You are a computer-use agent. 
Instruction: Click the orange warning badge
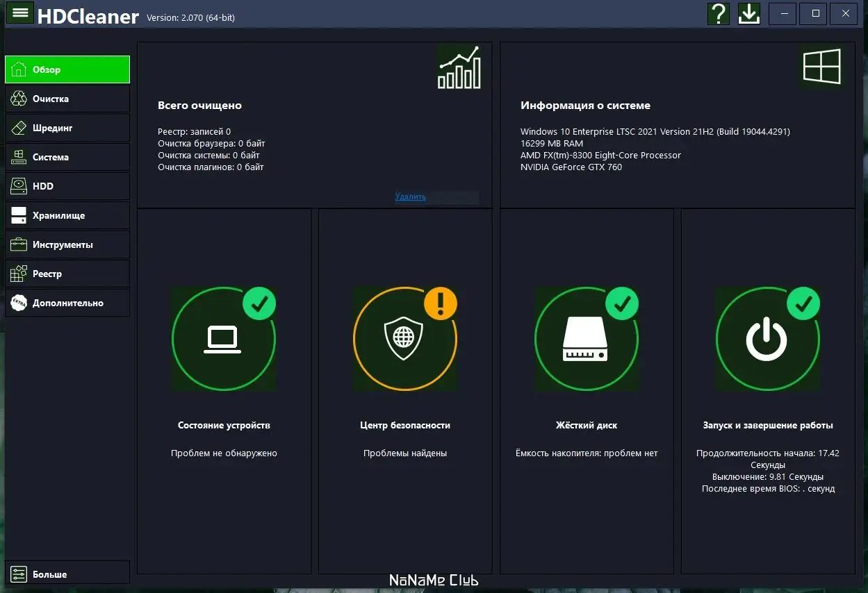[441, 303]
